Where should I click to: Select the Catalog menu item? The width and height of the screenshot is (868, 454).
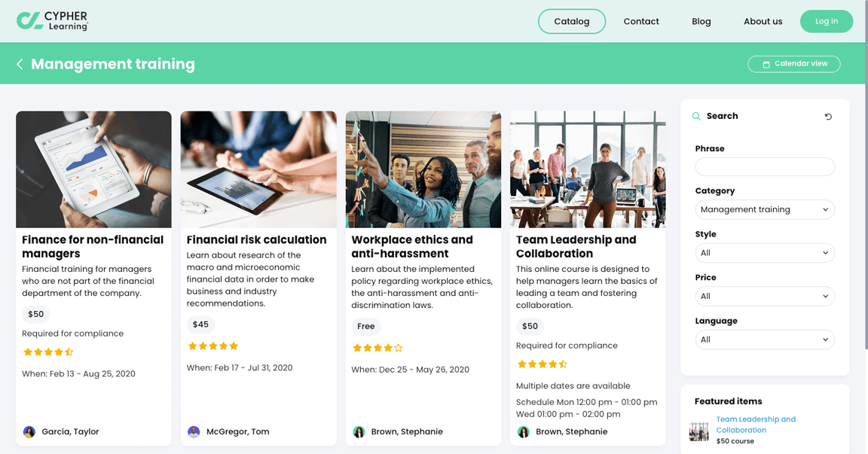(x=572, y=21)
